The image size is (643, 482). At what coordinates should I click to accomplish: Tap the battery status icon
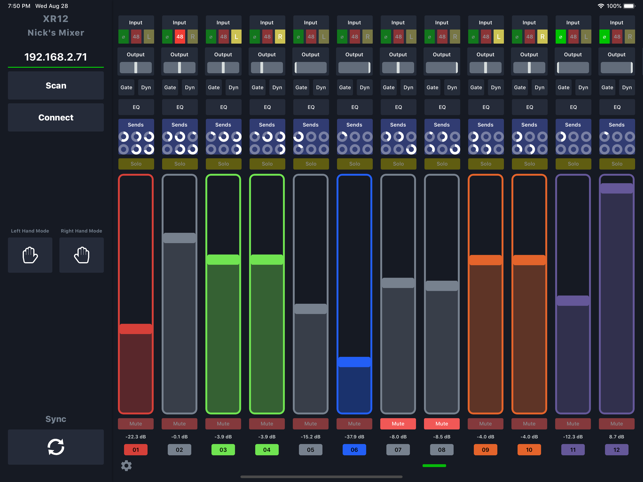click(629, 6)
